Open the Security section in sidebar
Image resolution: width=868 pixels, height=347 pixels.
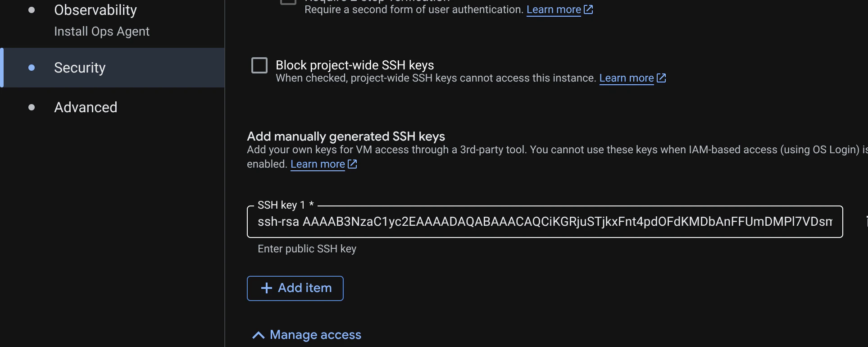[x=80, y=67]
